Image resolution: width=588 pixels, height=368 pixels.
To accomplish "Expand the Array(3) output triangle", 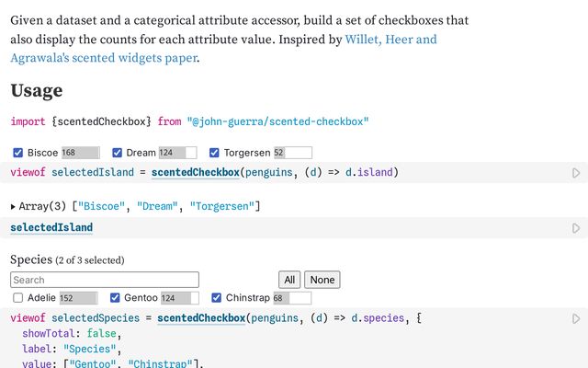I will pos(14,207).
